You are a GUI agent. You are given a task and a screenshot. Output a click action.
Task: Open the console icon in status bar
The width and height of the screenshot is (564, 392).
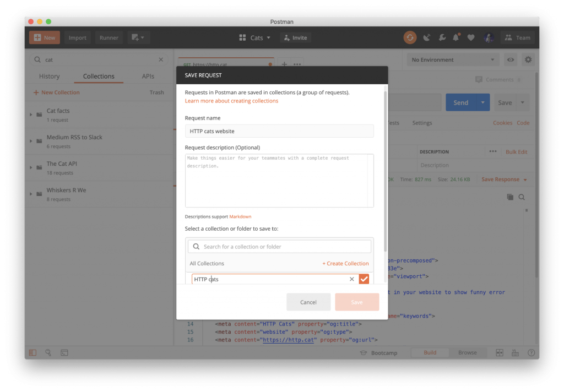(64, 353)
